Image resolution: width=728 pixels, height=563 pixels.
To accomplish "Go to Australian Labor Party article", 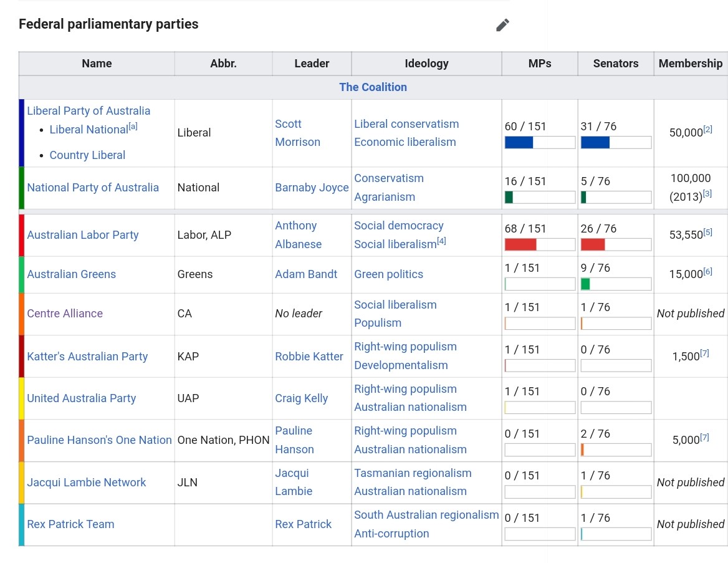I will [x=83, y=235].
